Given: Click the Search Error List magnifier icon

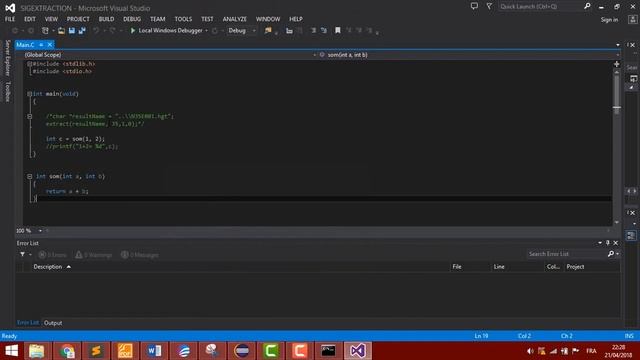Looking at the screenshot, I should click(611, 254).
